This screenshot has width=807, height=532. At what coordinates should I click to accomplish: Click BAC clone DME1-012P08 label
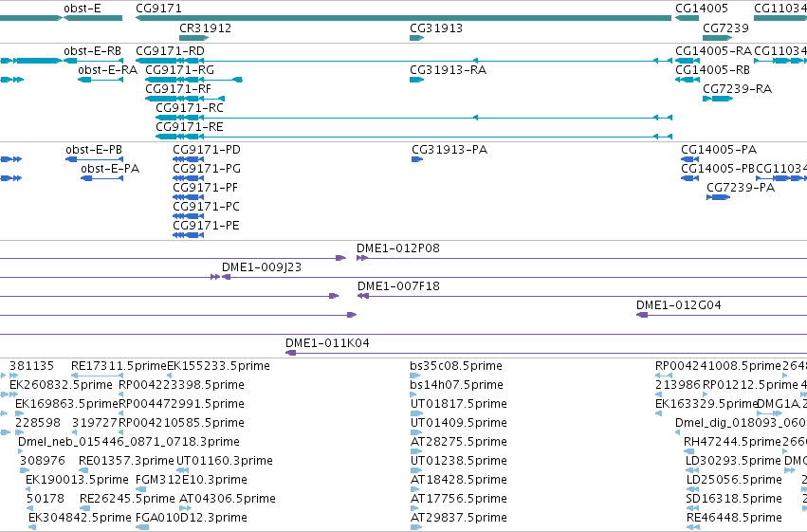(x=398, y=248)
